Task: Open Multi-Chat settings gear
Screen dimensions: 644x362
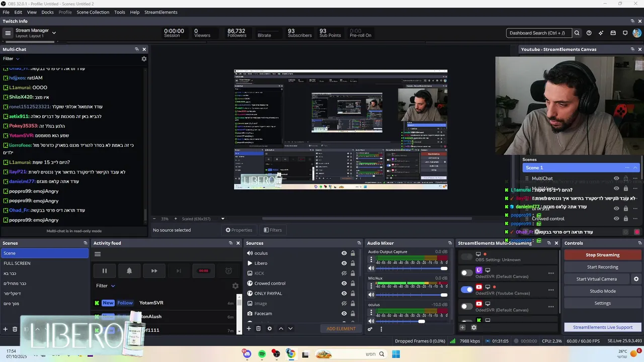Action: 144,59
